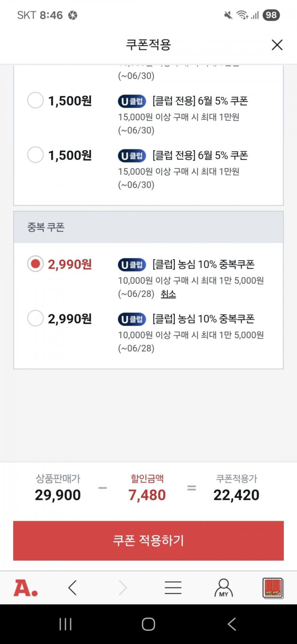Viewport: 297px width, 644px height.
Task: Open the A. home logo
Action: [26, 588]
